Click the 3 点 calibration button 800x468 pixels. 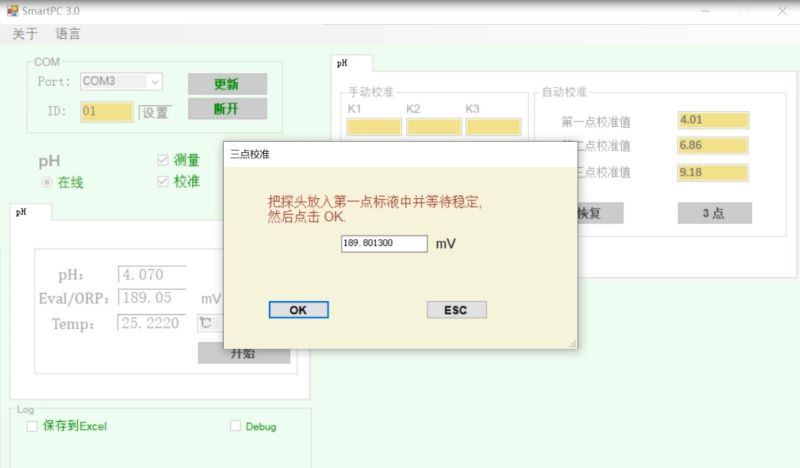point(712,213)
